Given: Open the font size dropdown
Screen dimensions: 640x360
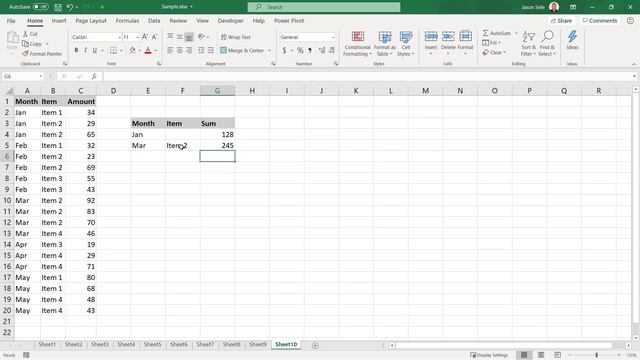Looking at the screenshot, I should click(x=138, y=37).
